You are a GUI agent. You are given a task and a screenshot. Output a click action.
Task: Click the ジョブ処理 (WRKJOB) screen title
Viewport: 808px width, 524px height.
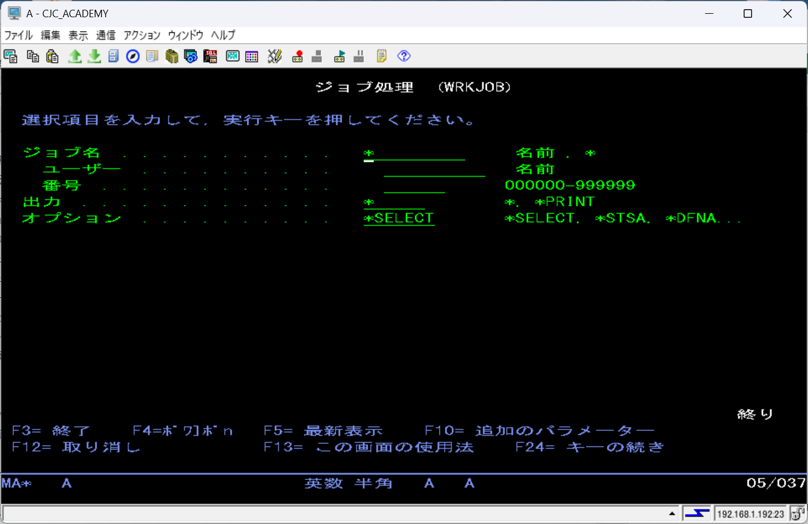[x=413, y=87]
